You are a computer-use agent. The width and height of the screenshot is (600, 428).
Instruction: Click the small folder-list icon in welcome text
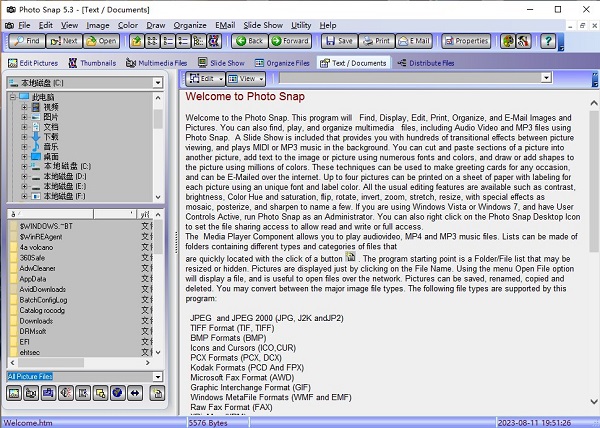(350, 257)
